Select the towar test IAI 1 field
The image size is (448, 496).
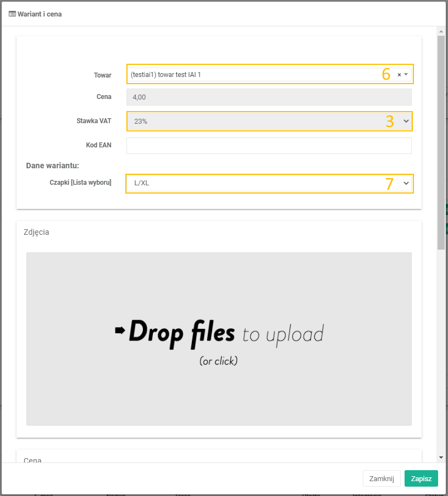[247, 74]
